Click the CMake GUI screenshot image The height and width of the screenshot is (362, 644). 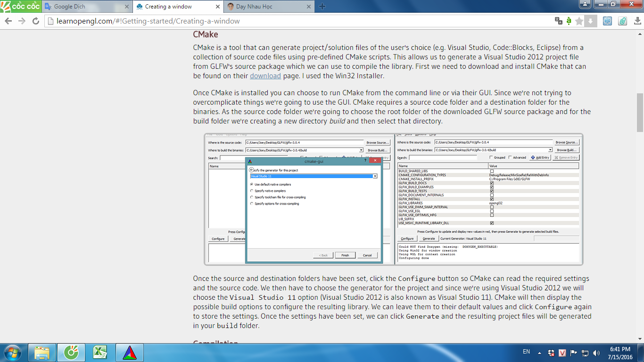click(x=394, y=199)
